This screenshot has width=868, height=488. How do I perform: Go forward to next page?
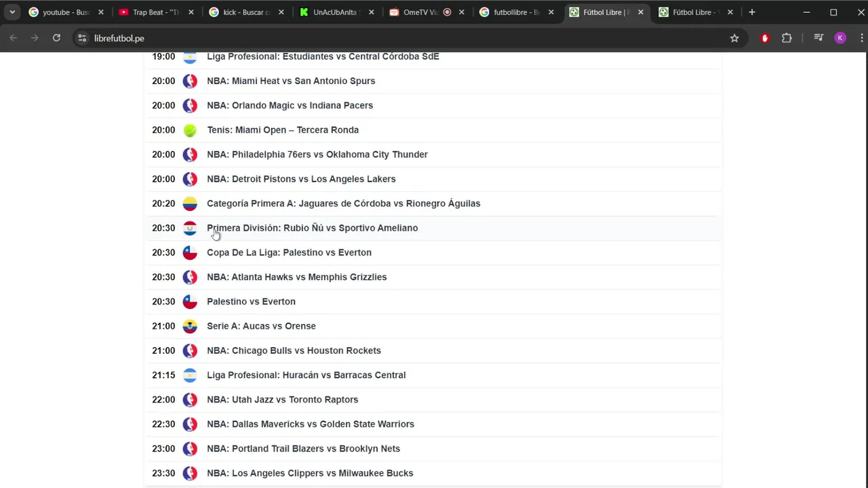35,38
